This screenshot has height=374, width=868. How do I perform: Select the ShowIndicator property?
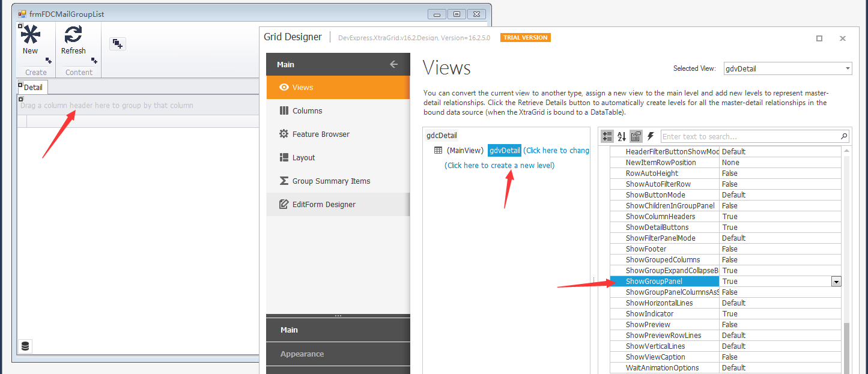tap(725, 313)
